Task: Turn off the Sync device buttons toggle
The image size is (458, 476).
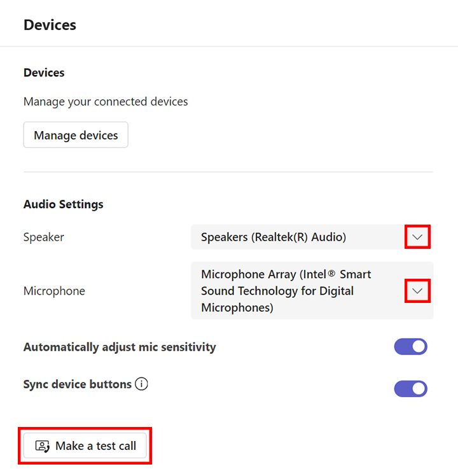Action: point(410,389)
